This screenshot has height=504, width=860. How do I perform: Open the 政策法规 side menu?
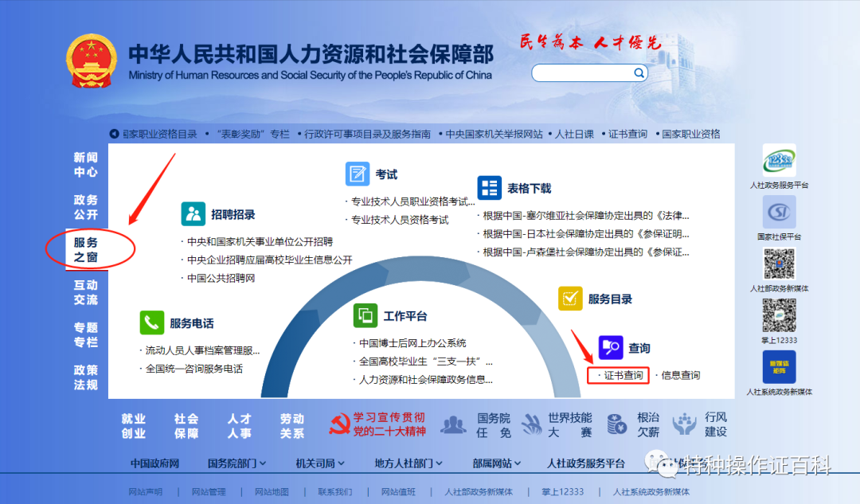[x=86, y=377]
